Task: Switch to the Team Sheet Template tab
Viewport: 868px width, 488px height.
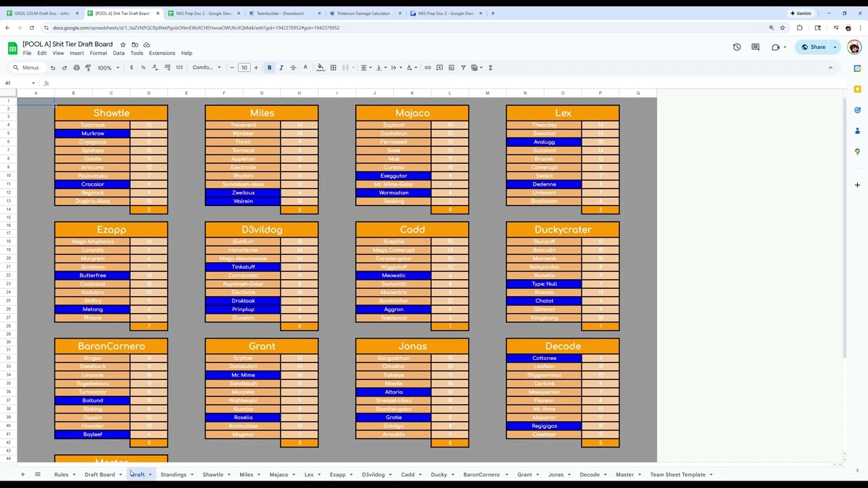Action: [677, 474]
